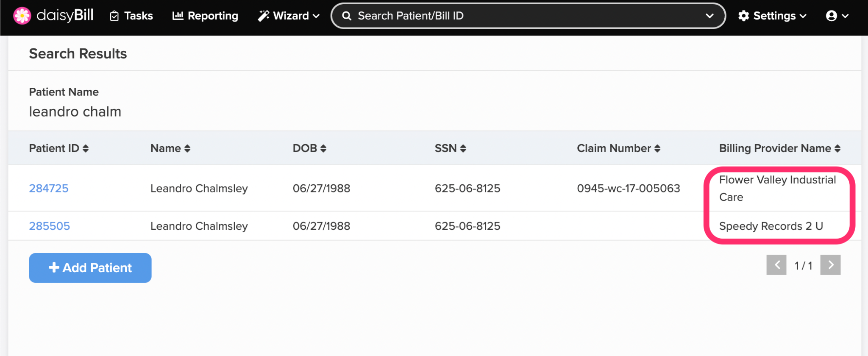Go to next results page
Viewport: 868px width, 356px height.
click(x=830, y=265)
